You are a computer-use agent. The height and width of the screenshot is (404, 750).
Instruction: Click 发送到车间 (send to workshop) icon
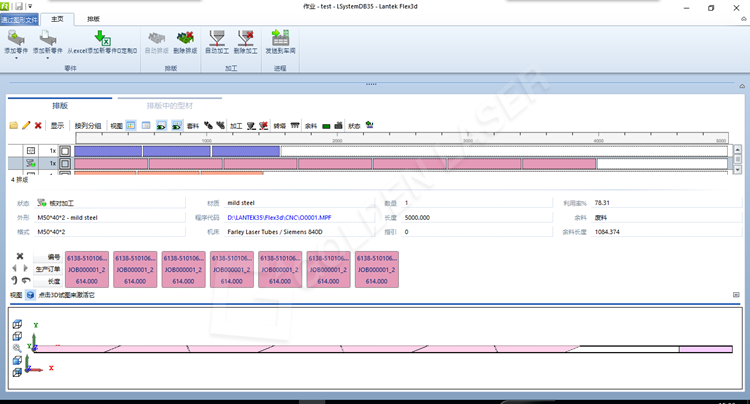pos(280,38)
